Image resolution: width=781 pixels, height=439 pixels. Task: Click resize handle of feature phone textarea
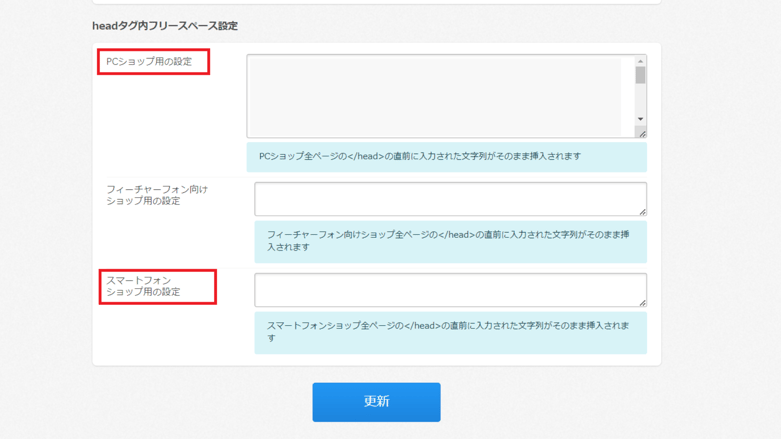pyautogui.click(x=642, y=212)
